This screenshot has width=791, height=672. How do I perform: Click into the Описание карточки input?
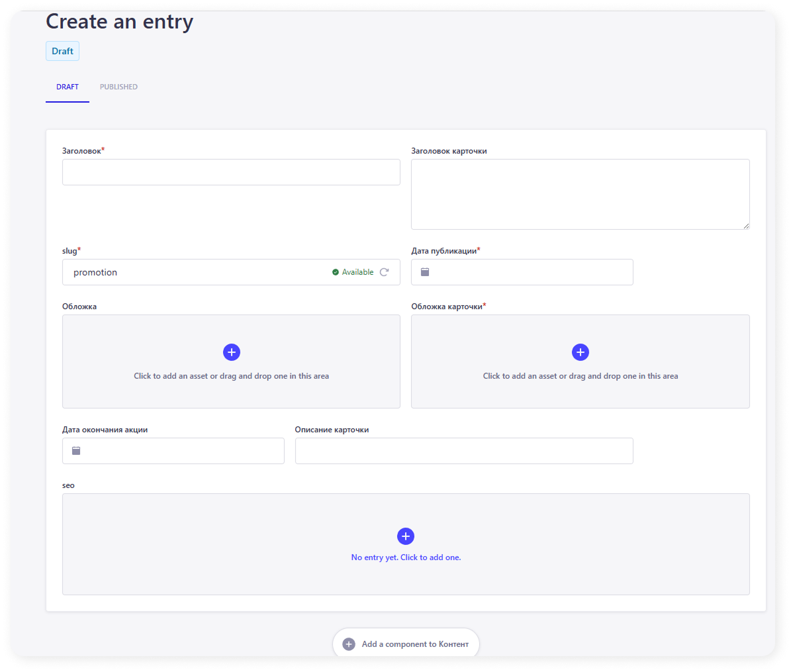pyautogui.click(x=463, y=451)
